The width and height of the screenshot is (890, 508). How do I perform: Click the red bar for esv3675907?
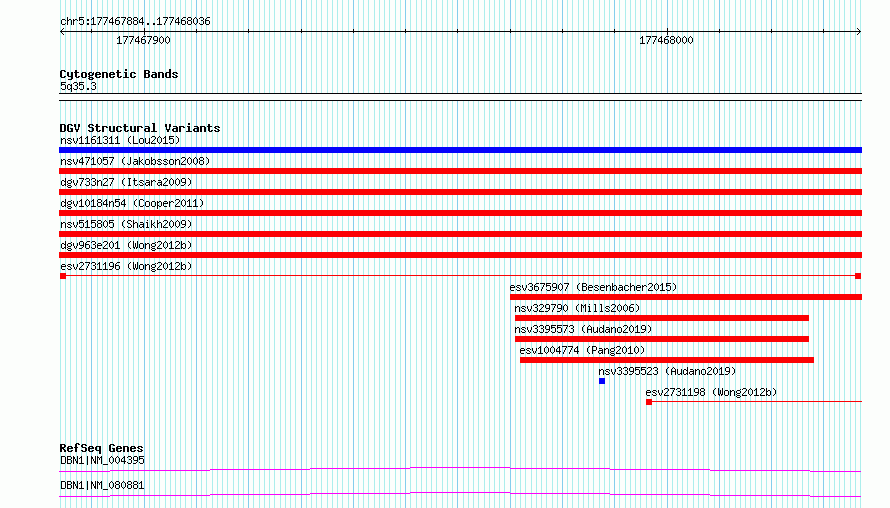[x=686, y=297]
